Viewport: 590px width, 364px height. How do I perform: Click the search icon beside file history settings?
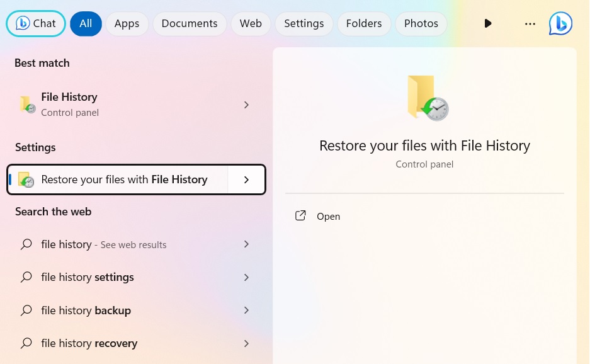tap(26, 277)
